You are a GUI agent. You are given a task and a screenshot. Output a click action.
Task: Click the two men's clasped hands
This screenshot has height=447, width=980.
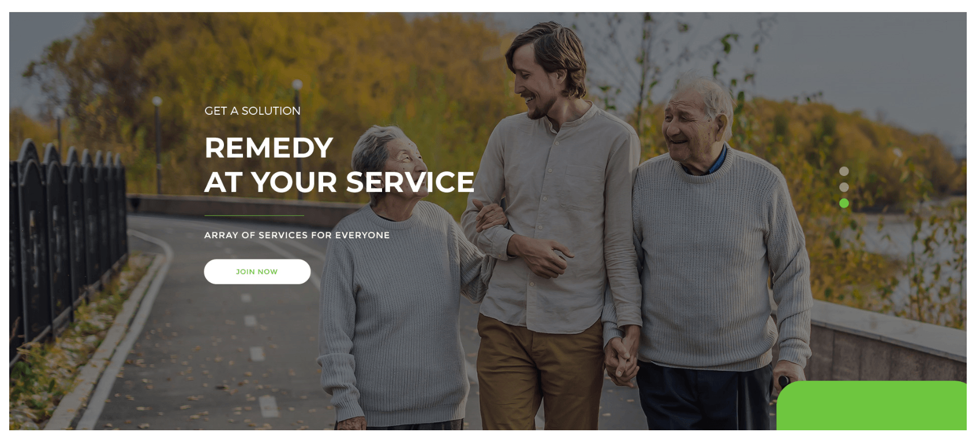tap(622, 359)
